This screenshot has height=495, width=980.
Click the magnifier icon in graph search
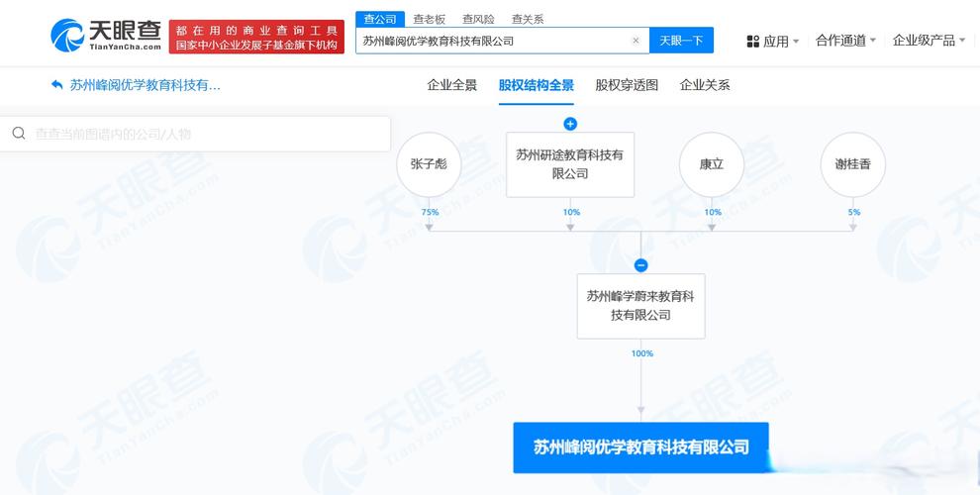(19, 133)
